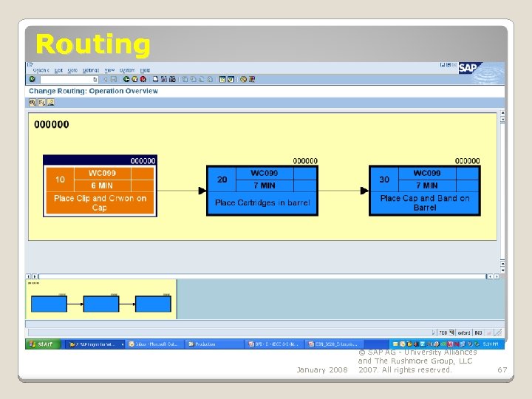The height and width of the screenshot is (399, 532).
Task: Expand the status bar system info arrow
Action: [433, 332]
